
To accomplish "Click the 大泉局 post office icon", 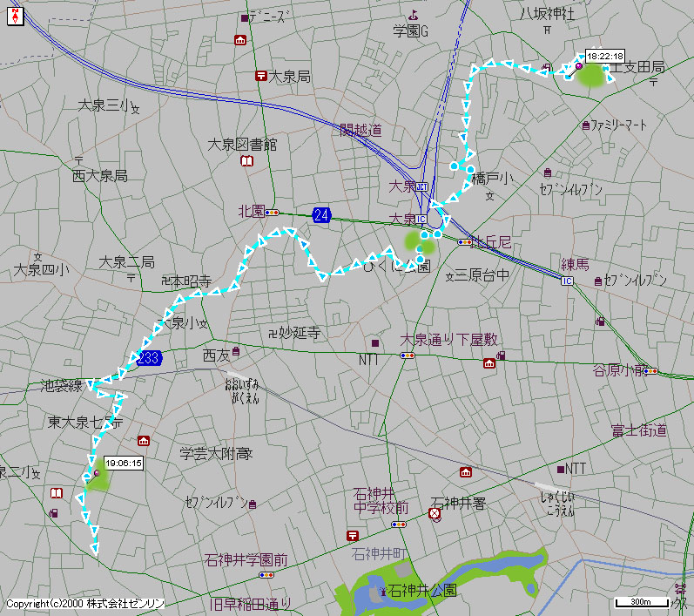I will (261, 77).
